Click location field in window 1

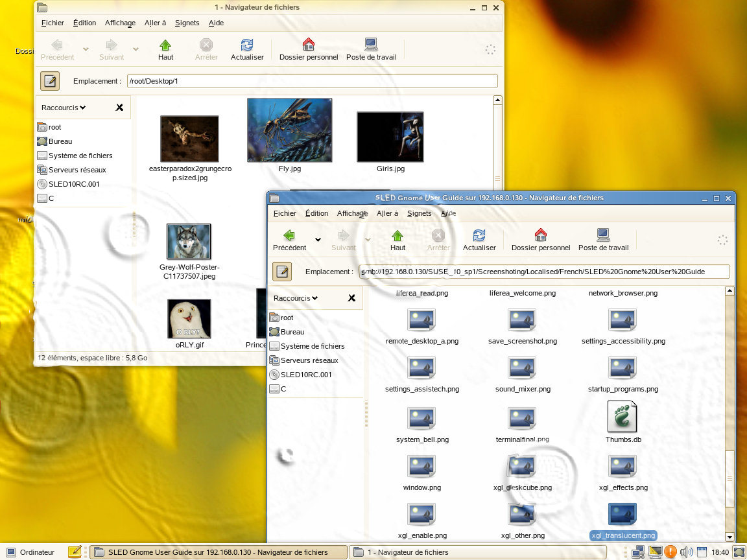313,81
